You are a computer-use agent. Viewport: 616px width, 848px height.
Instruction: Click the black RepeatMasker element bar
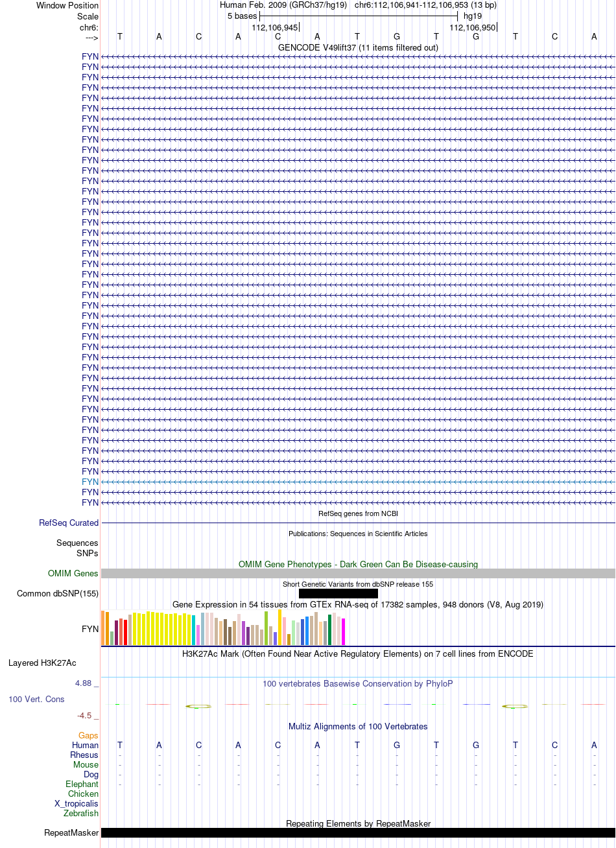(358, 832)
